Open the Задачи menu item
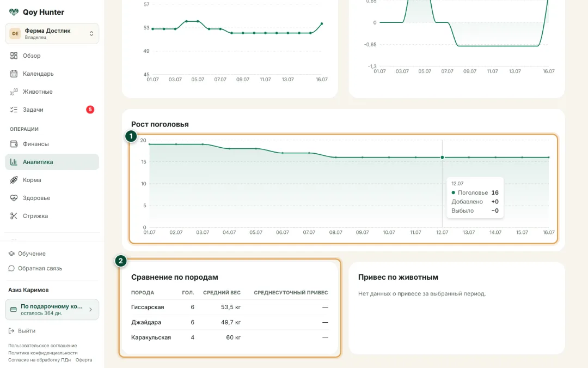Image resolution: width=588 pixels, height=368 pixels. (x=52, y=110)
